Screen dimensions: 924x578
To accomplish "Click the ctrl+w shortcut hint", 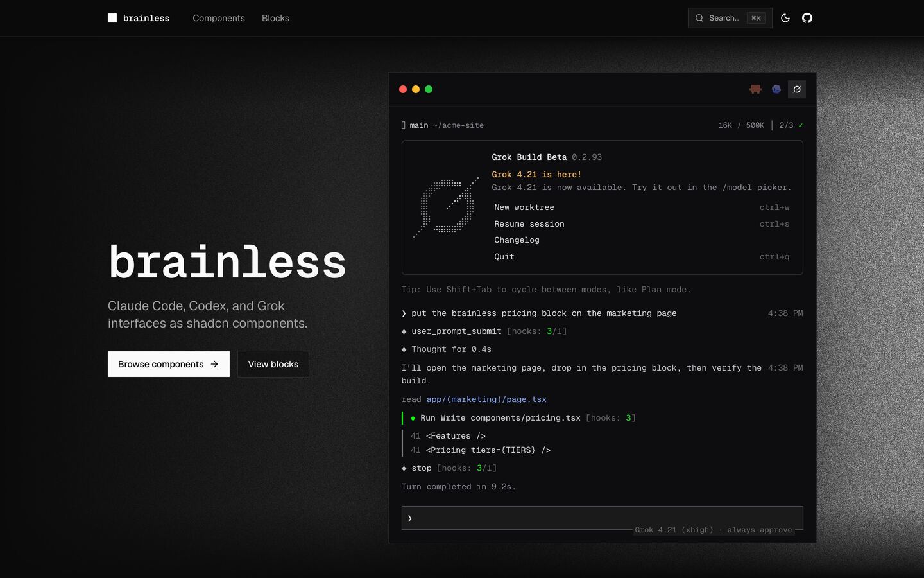I will pos(774,207).
